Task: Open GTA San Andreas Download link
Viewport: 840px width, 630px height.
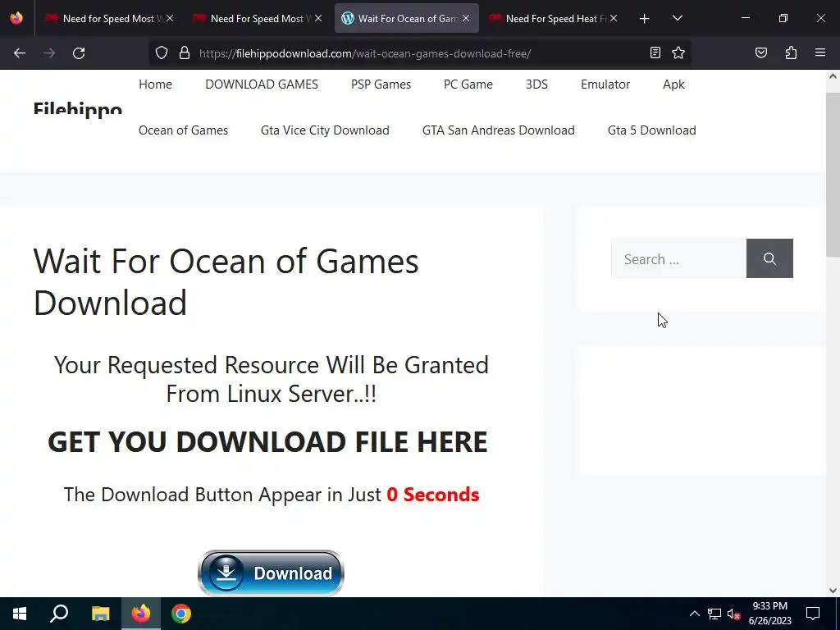Action: [x=498, y=130]
